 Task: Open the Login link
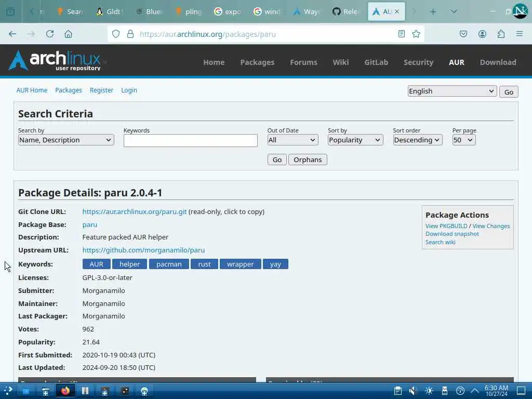pos(129,90)
